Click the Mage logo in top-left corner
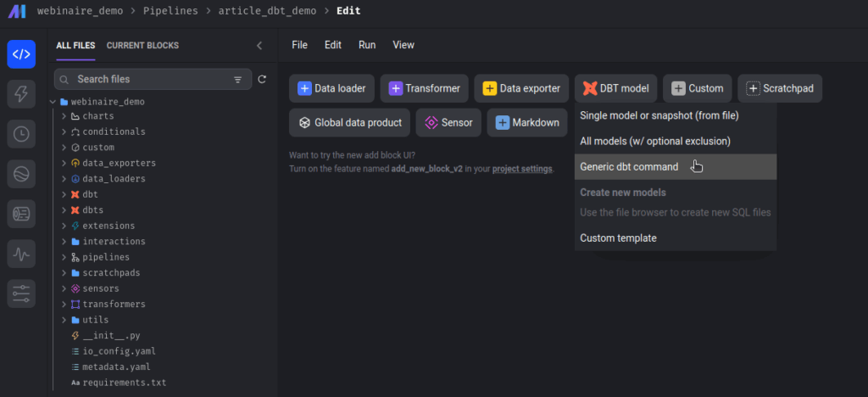 [x=17, y=11]
